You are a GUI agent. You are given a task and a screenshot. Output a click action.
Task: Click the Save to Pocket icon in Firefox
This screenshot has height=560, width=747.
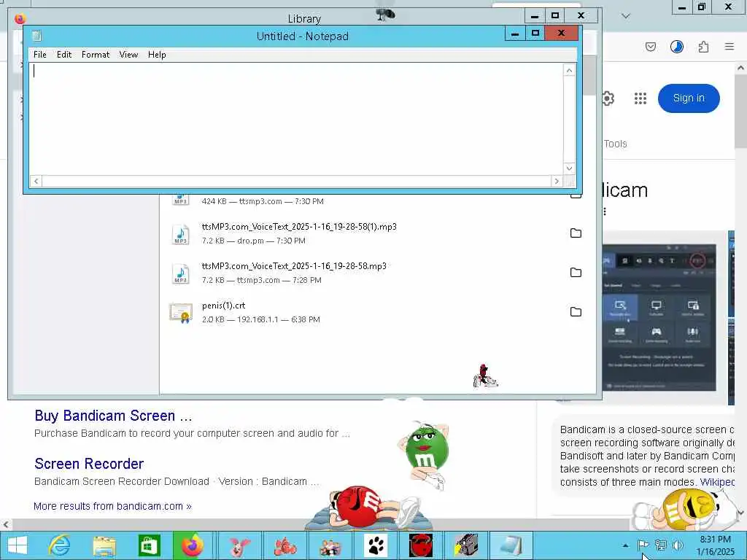coord(650,47)
